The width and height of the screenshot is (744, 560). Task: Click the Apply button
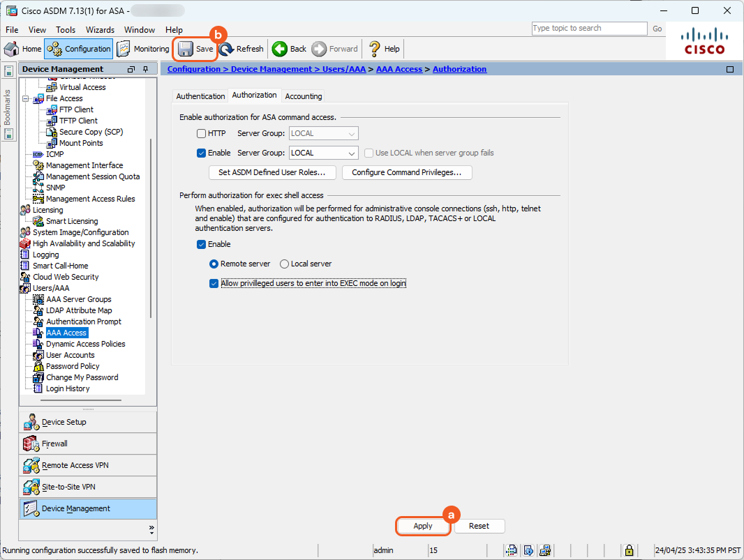point(423,526)
